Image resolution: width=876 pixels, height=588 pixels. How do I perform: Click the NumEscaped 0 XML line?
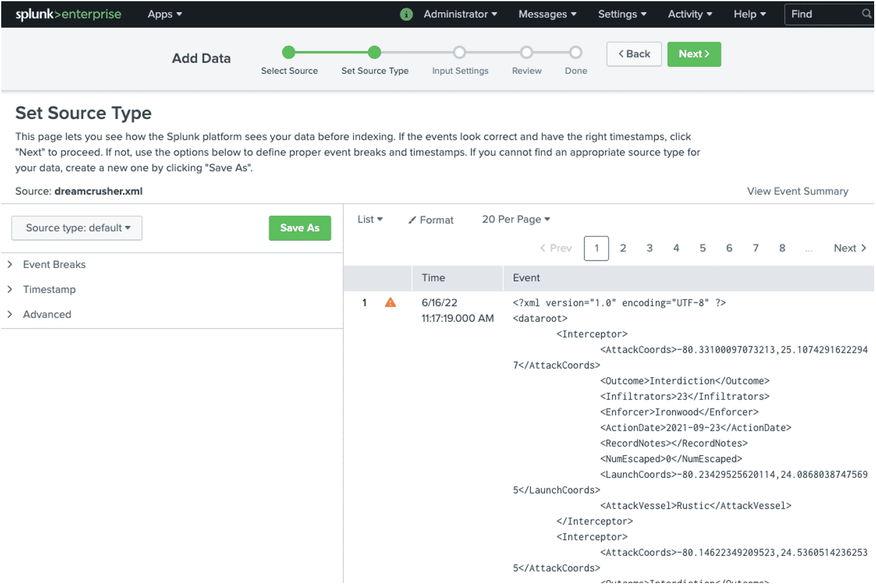pyautogui.click(x=671, y=459)
